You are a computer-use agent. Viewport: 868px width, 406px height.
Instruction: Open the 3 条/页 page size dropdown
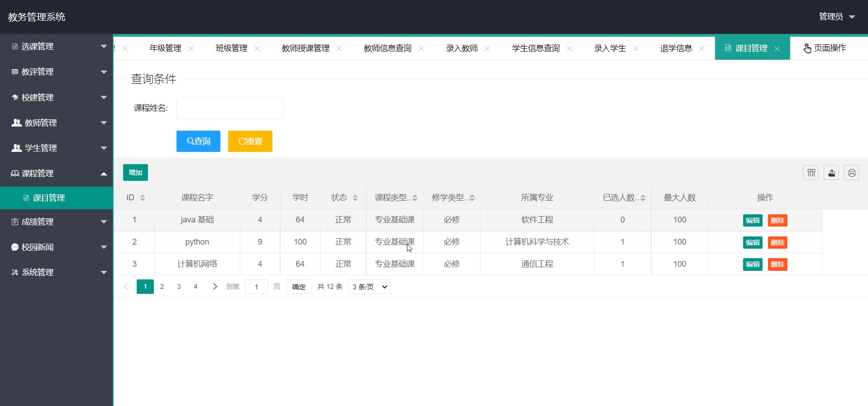[369, 287]
